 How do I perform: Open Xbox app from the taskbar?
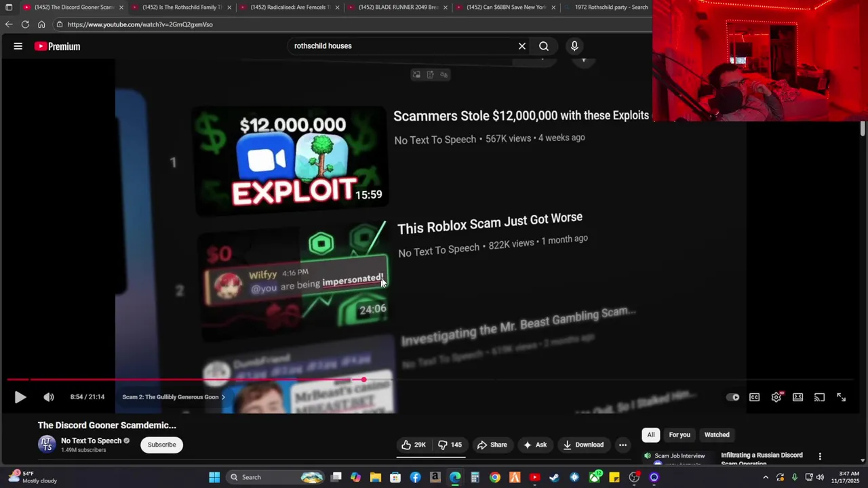595,477
